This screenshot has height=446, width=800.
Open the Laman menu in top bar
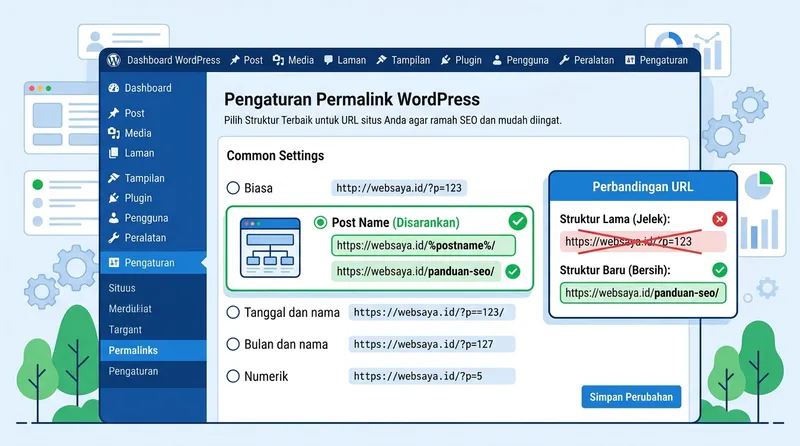[352, 60]
